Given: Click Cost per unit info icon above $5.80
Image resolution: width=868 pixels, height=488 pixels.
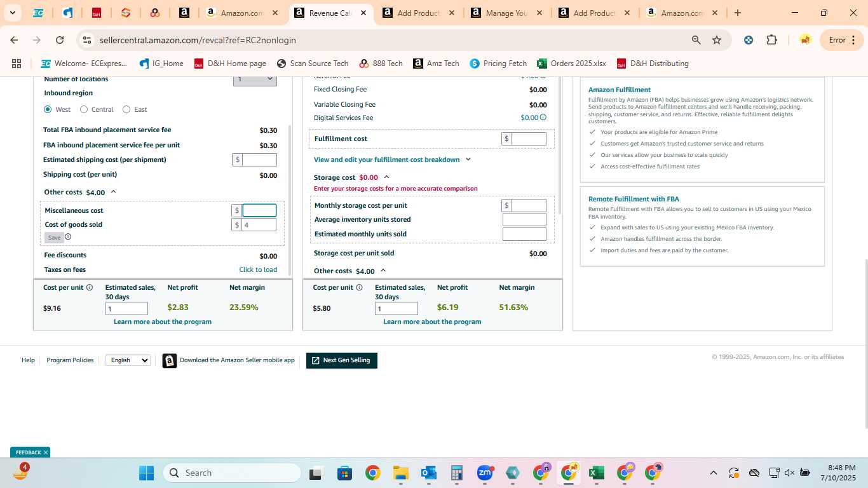Looking at the screenshot, I should click(x=359, y=287).
